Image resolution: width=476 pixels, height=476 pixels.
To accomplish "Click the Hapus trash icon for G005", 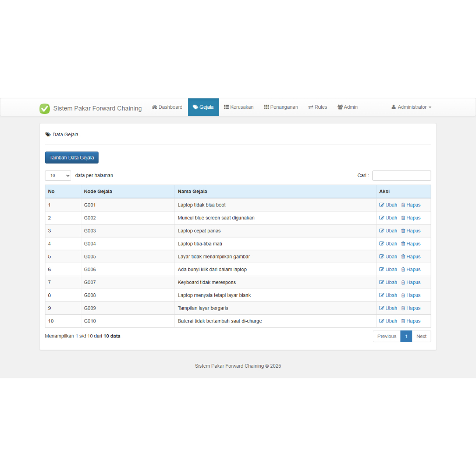I will point(403,257).
